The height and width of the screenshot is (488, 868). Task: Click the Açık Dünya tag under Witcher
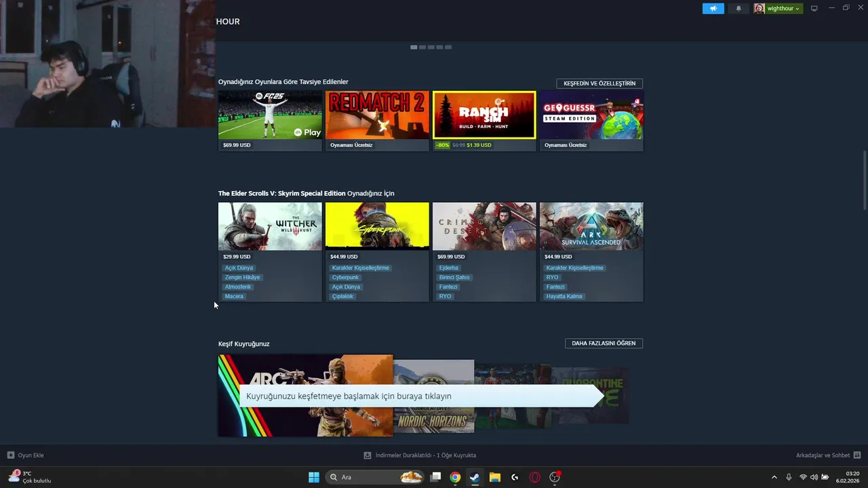tap(239, 268)
